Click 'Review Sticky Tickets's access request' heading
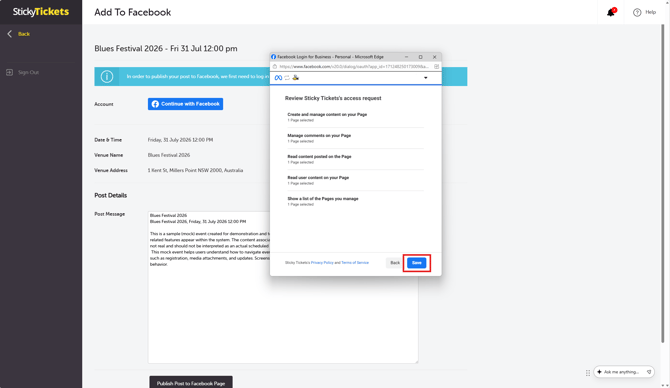The height and width of the screenshot is (388, 670). click(x=333, y=98)
